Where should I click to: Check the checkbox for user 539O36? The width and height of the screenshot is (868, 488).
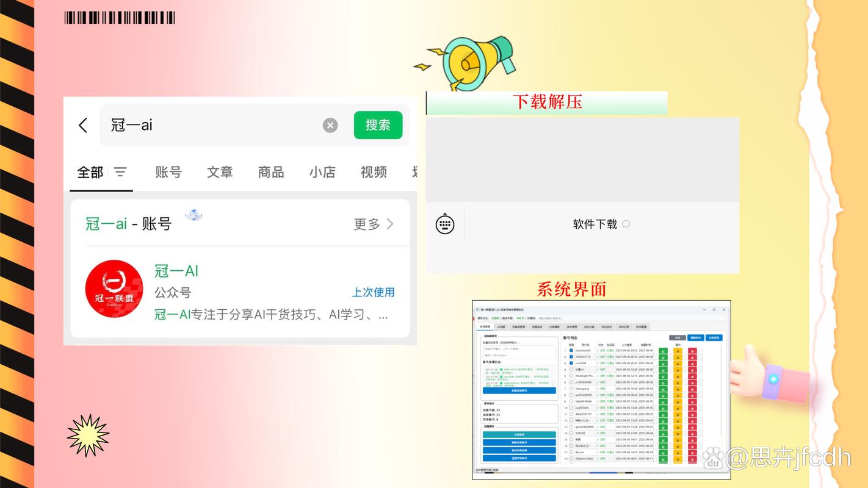point(571,433)
